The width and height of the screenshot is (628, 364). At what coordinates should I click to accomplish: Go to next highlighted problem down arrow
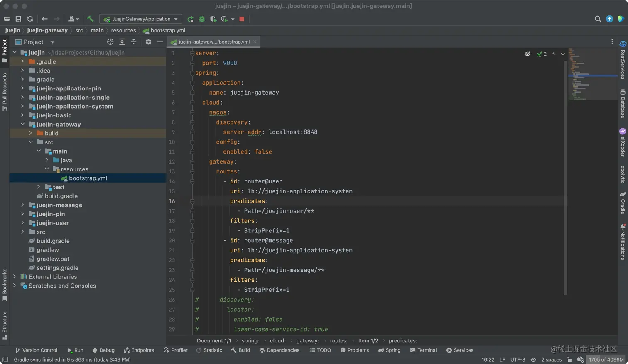tap(563, 54)
